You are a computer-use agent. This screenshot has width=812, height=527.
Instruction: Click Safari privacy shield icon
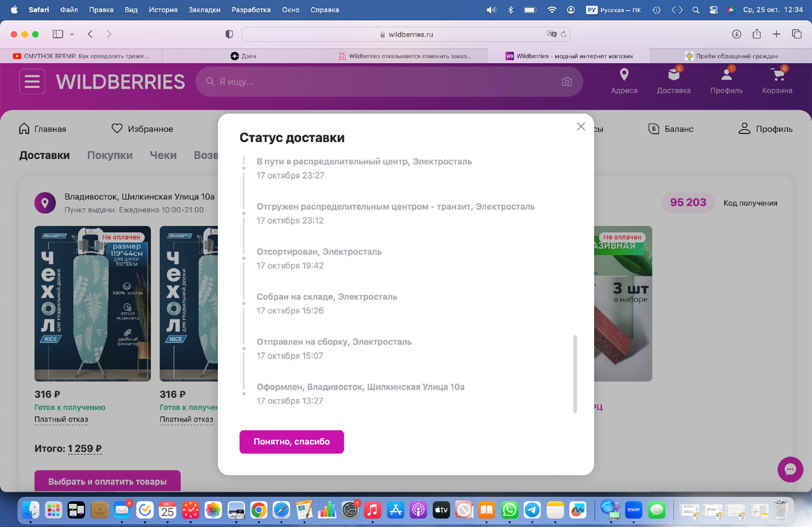click(x=229, y=34)
